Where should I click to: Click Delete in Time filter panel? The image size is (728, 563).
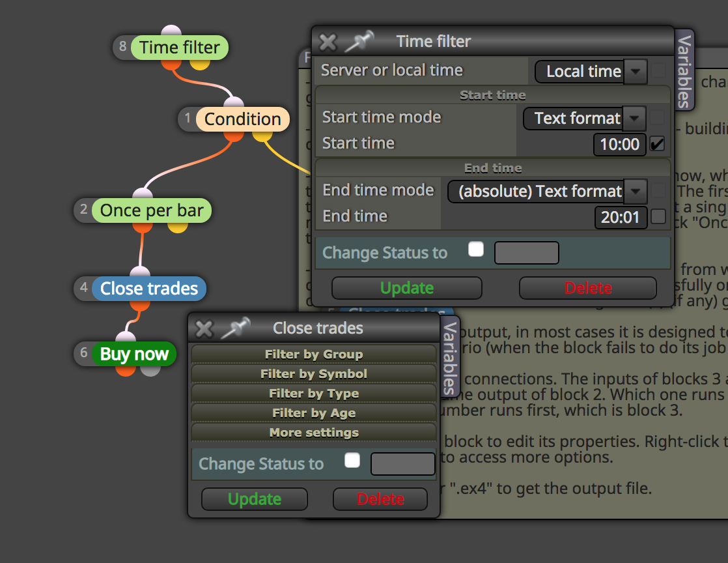point(588,288)
